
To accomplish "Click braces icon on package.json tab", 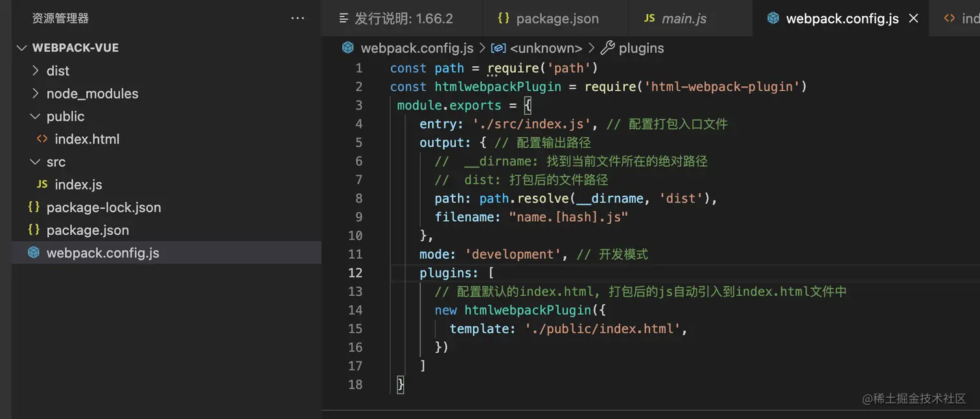I will [504, 18].
